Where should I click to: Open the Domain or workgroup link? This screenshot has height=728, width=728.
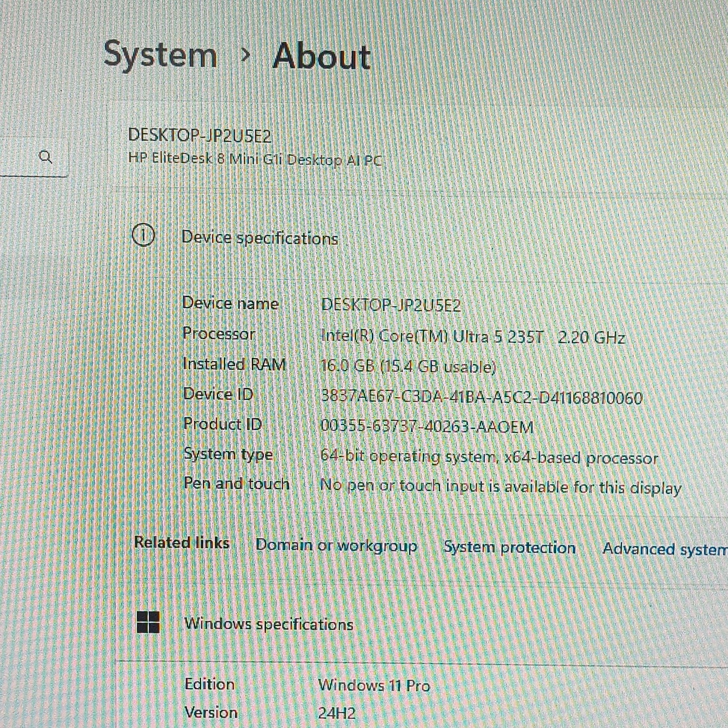pyautogui.click(x=336, y=545)
